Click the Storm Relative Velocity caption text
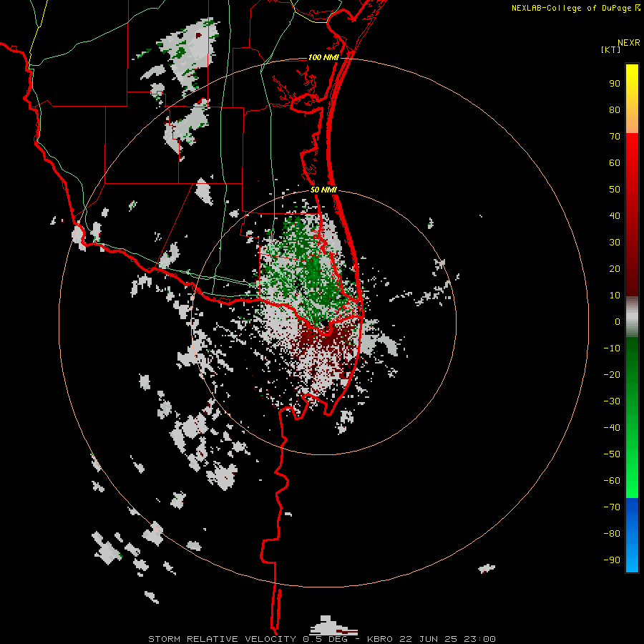This screenshot has width=644, height=644. point(321,639)
